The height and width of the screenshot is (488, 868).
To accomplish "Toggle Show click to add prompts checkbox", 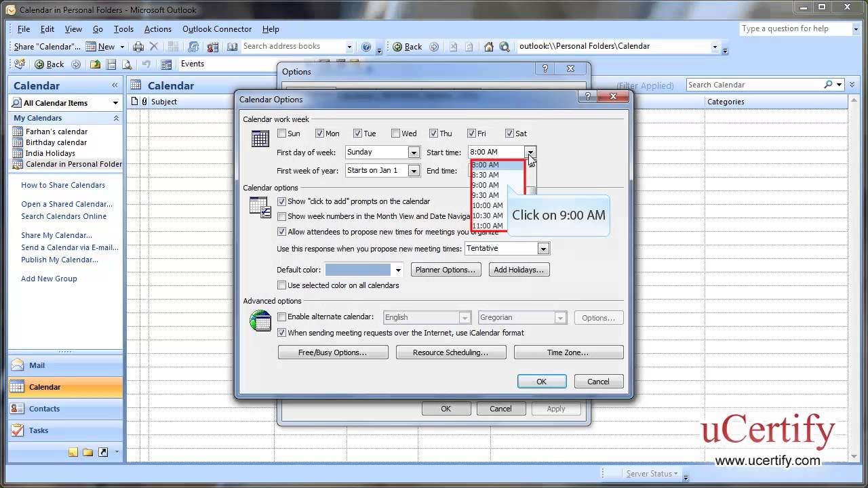I will (x=281, y=201).
